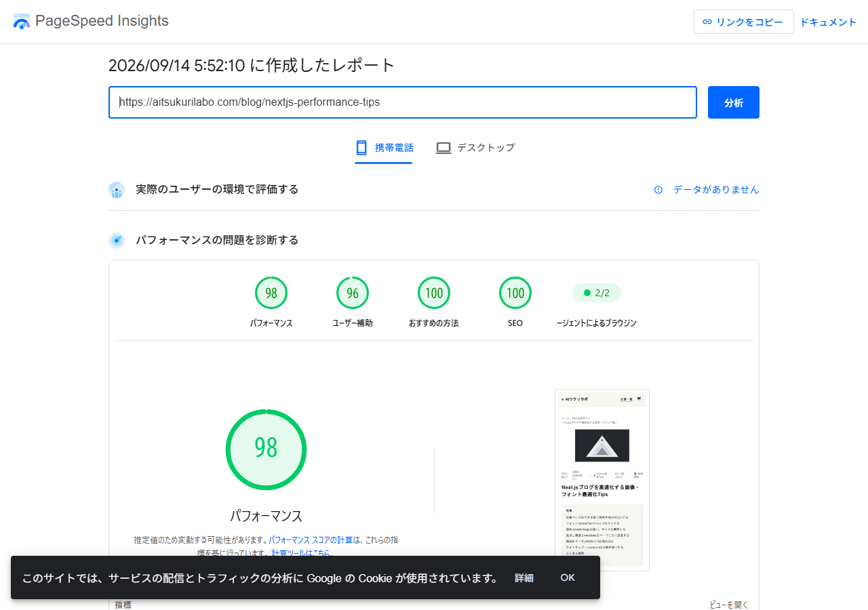This screenshot has width=868, height=610.
Task: Switch to the デスクトップ tab
Action: (x=475, y=148)
